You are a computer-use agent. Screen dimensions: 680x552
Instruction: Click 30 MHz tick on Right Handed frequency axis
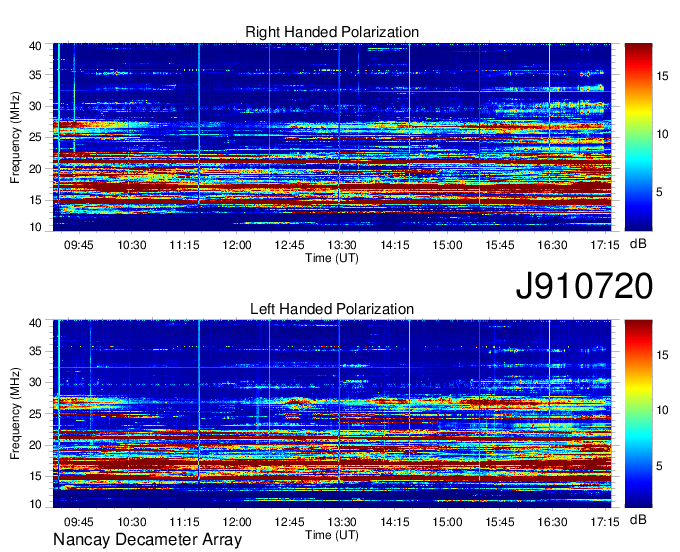pos(35,106)
